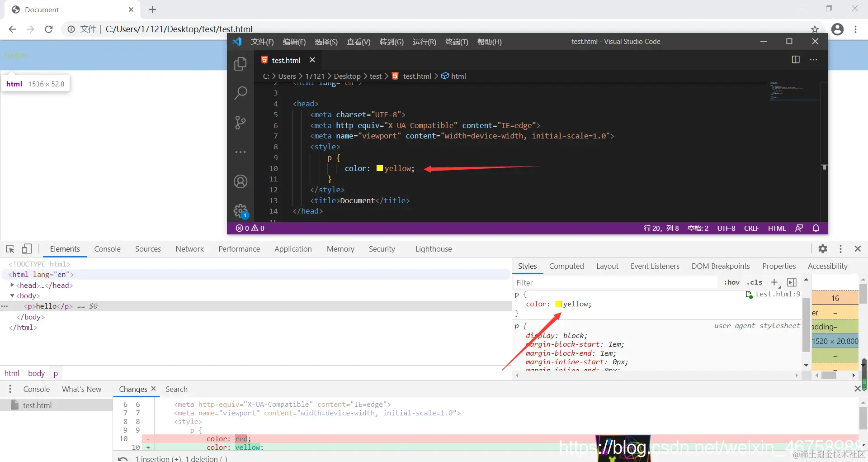The image size is (868, 462).
Task: Open VS Code 文件(F) menu
Action: [262, 42]
